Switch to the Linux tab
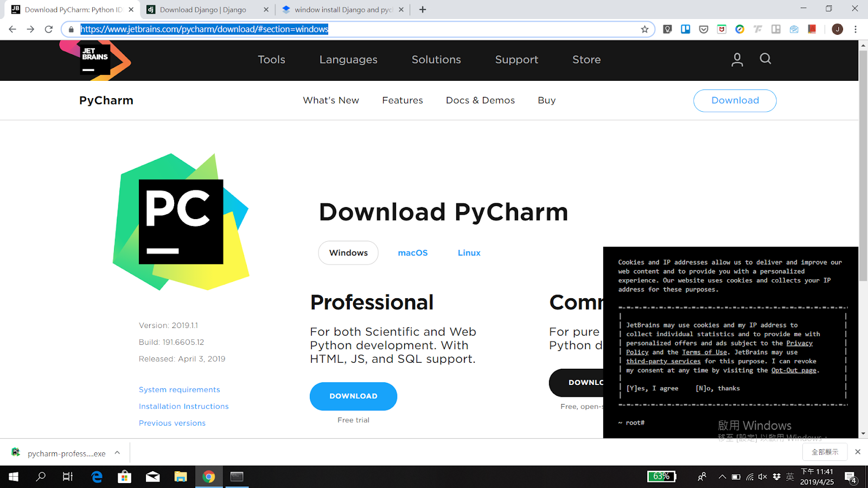The width and height of the screenshot is (868, 488). tap(469, 253)
